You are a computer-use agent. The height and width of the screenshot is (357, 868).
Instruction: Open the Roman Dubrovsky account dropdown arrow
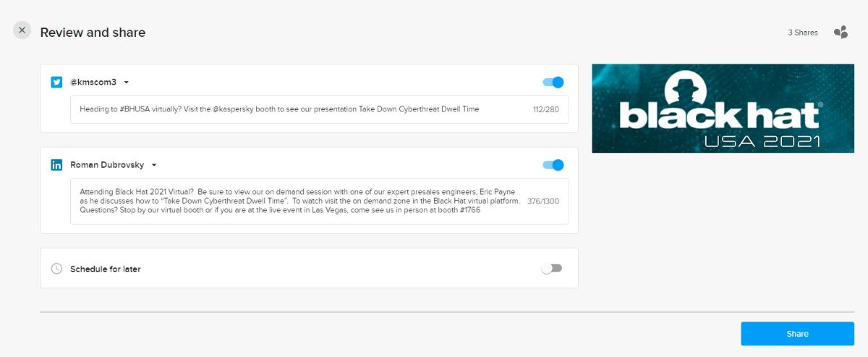pyautogui.click(x=154, y=165)
